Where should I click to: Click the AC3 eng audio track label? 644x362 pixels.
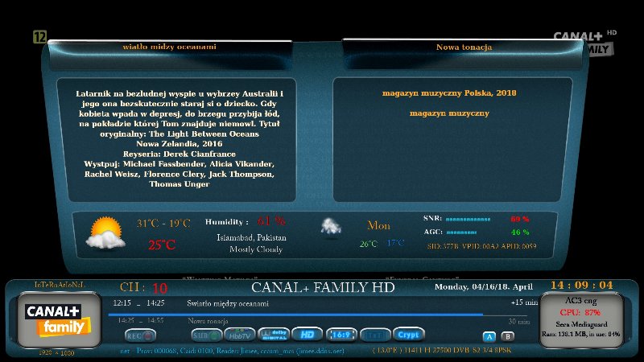click(580, 301)
